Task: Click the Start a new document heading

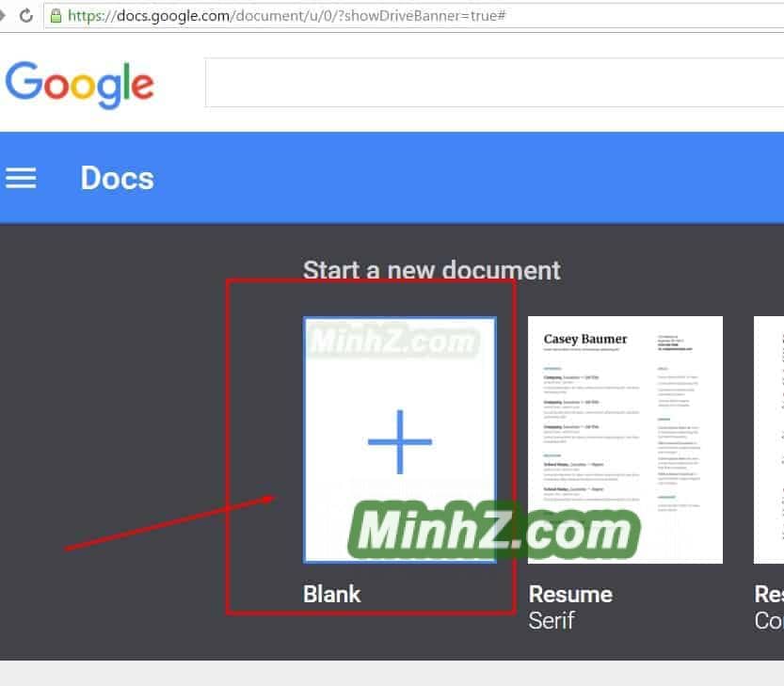Action: coord(431,270)
